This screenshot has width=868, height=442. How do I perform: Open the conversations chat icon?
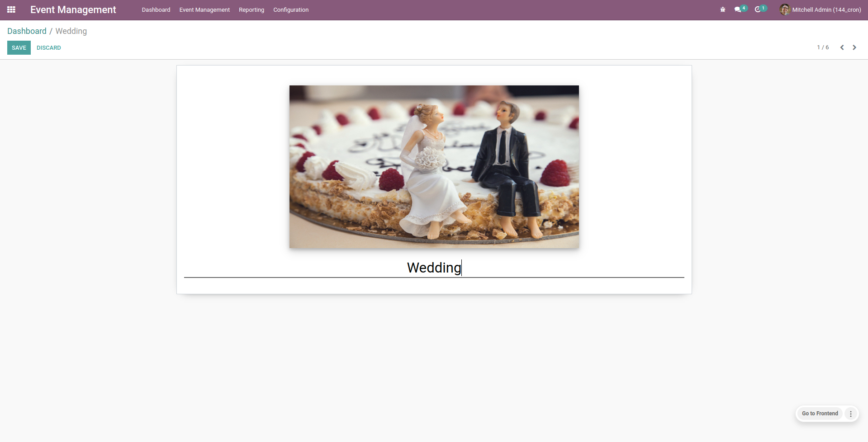[x=738, y=9]
